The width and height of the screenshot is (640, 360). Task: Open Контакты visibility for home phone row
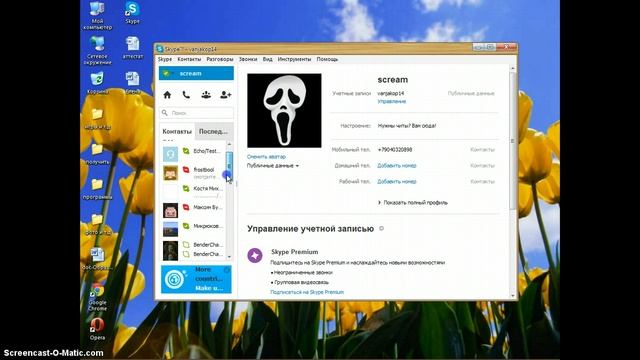pyautogui.click(x=482, y=166)
